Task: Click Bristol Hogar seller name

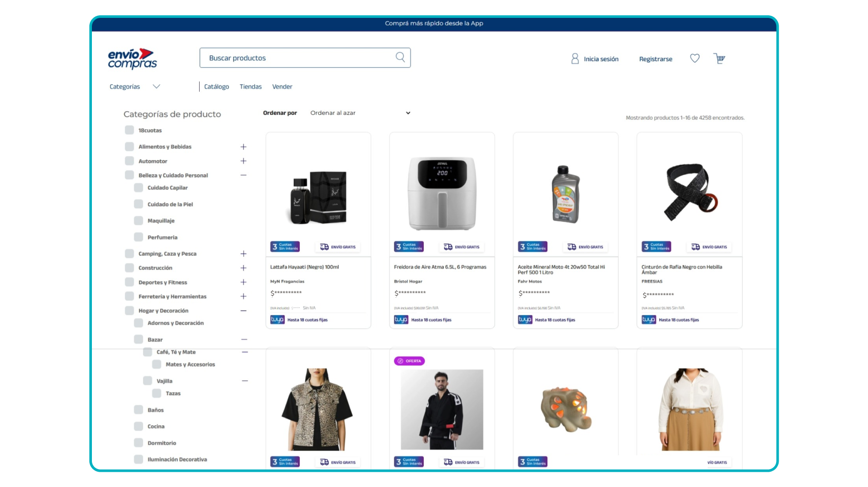Action: point(408,281)
